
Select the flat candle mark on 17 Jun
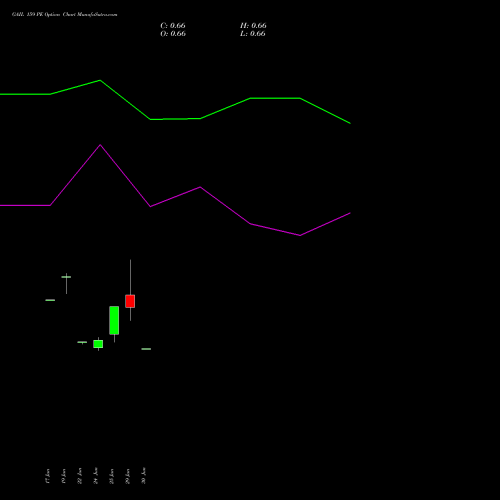click(x=50, y=300)
